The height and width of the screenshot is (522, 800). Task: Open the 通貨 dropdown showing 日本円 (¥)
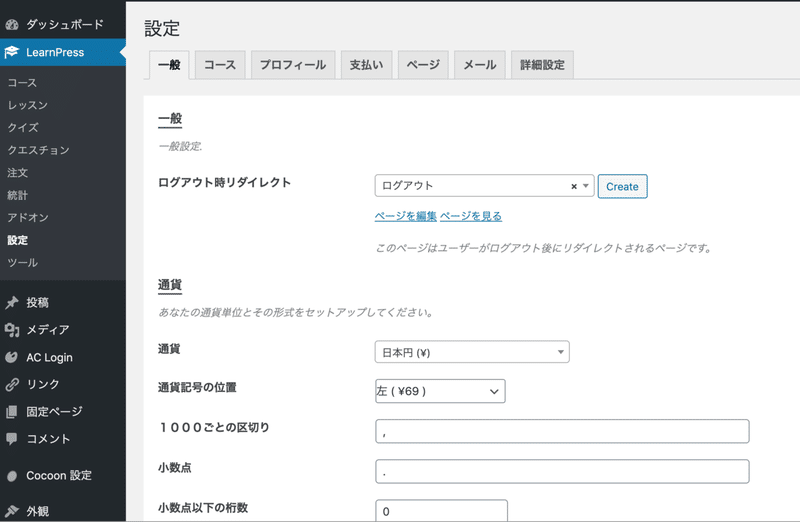472,352
